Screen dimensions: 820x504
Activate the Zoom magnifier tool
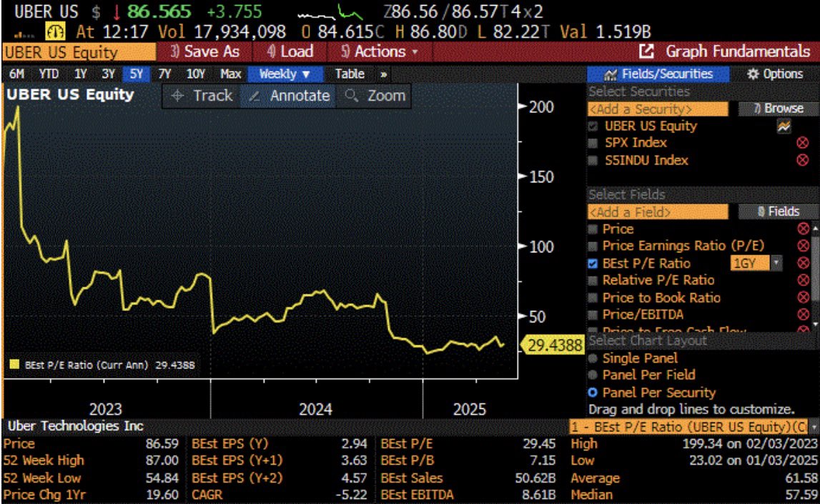(351, 97)
